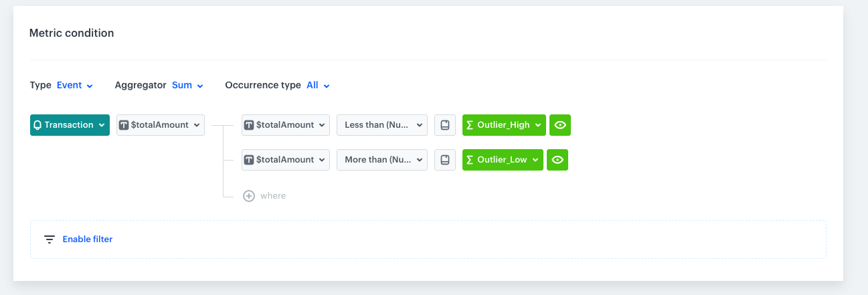Click the sigma icon on Outlier_High
The width and height of the screenshot is (868, 295).
click(470, 125)
